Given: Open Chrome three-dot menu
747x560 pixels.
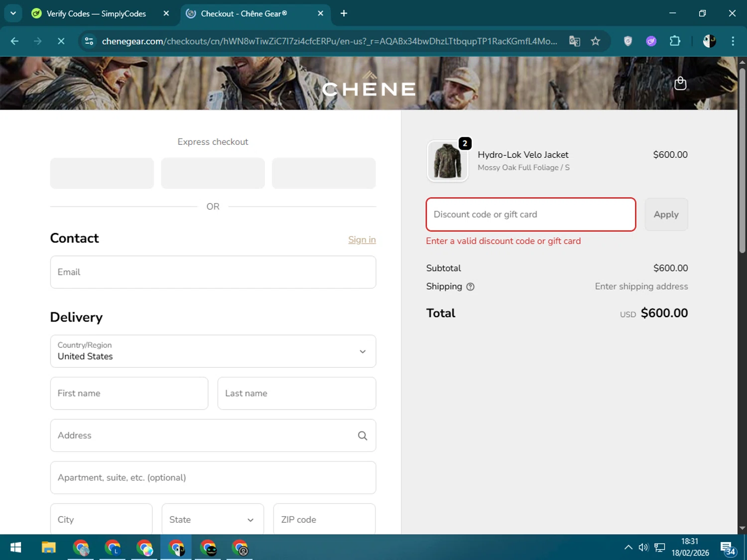Looking at the screenshot, I should click(x=733, y=41).
